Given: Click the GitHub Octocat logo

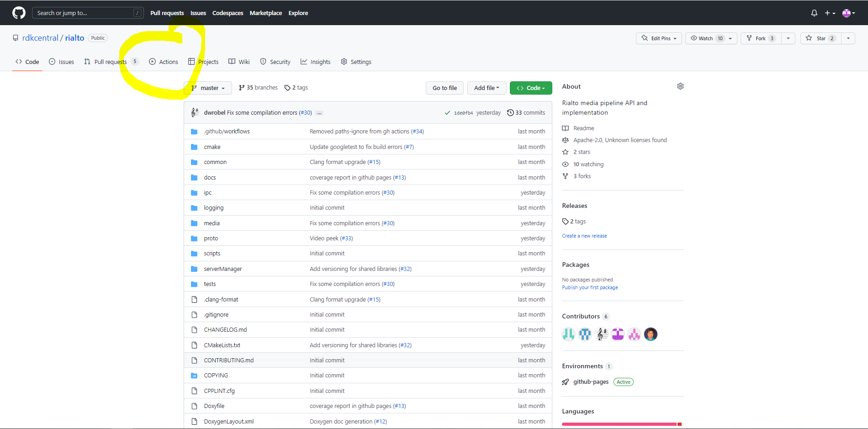Looking at the screenshot, I should click(19, 13).
